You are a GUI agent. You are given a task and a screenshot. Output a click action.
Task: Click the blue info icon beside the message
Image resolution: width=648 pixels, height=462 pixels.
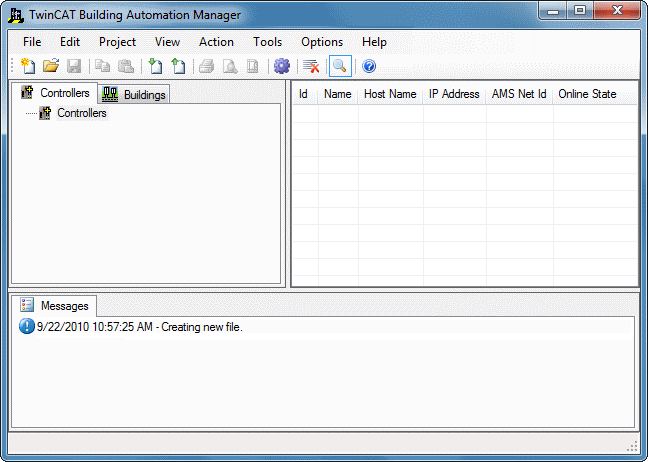pos(26,326)
